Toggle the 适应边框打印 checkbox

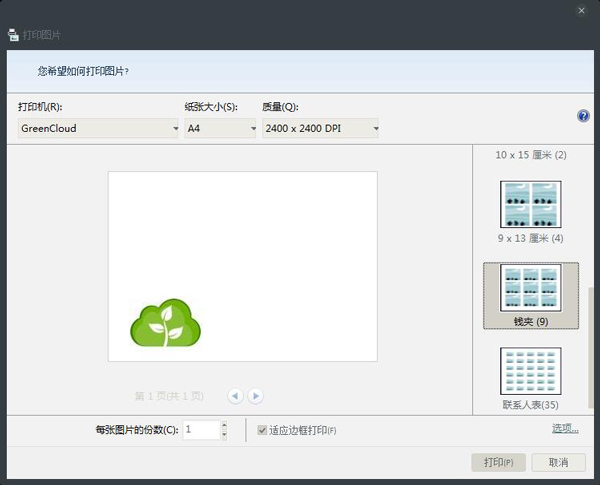click(262, 430)
